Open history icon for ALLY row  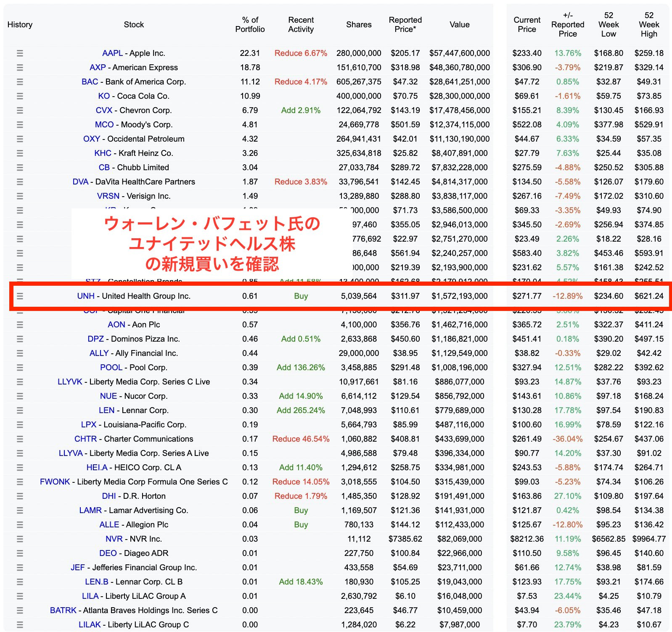[x=20, y=353]
